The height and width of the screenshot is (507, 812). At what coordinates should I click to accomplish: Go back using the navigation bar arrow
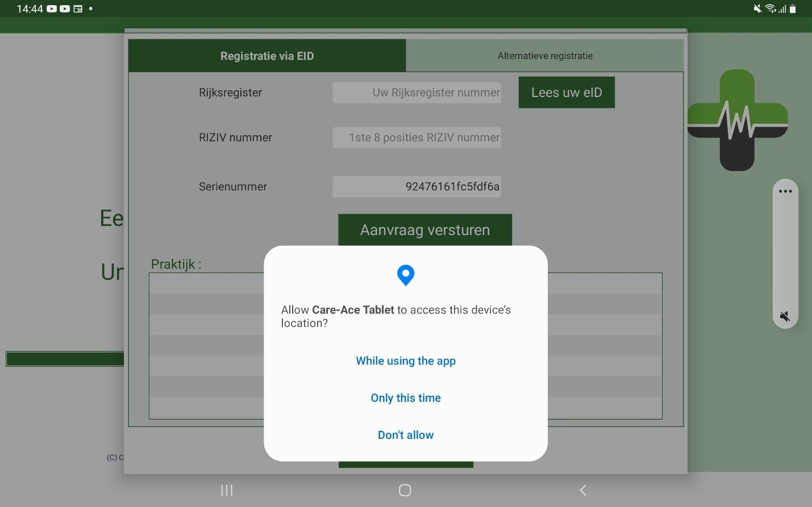pyautogui.click(x=583, y=490)
